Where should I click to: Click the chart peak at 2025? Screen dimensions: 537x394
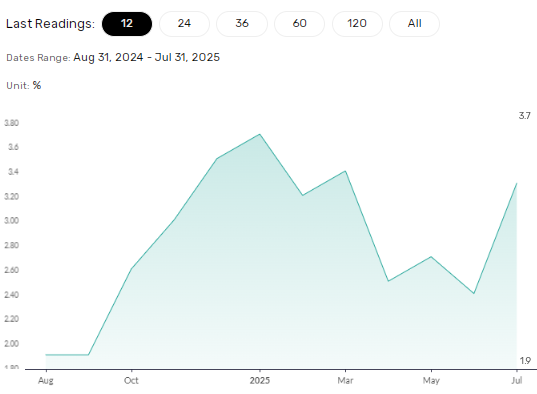tap(260, 134)
